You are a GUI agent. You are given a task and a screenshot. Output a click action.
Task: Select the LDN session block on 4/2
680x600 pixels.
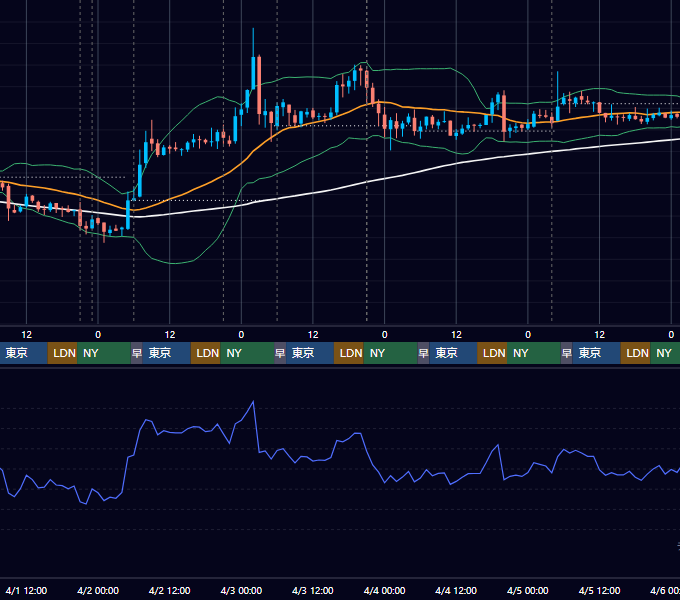pos(206,353)
